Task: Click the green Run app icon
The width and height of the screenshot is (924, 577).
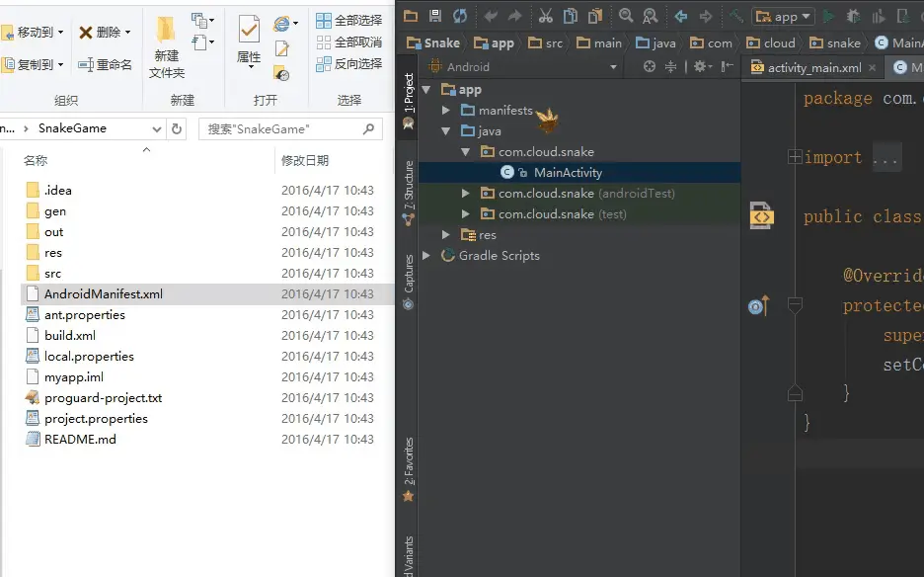Action: point(828,16)
